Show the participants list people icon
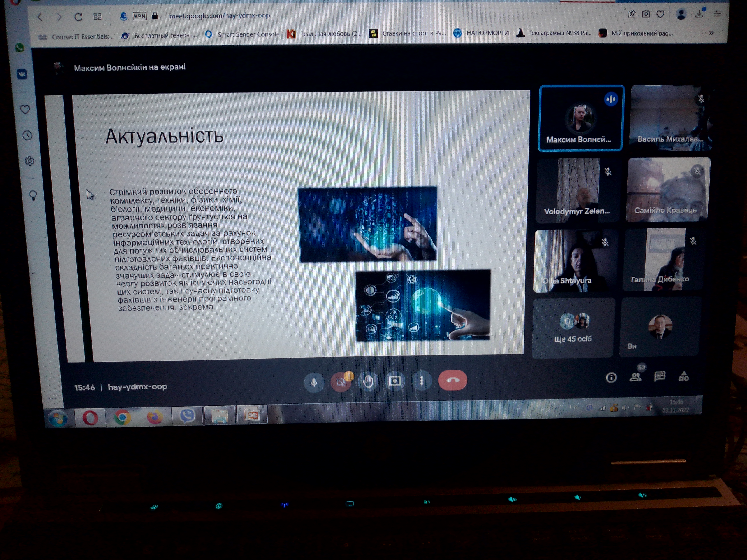Viewport: 747px width, 560px height. coord(635,377)
